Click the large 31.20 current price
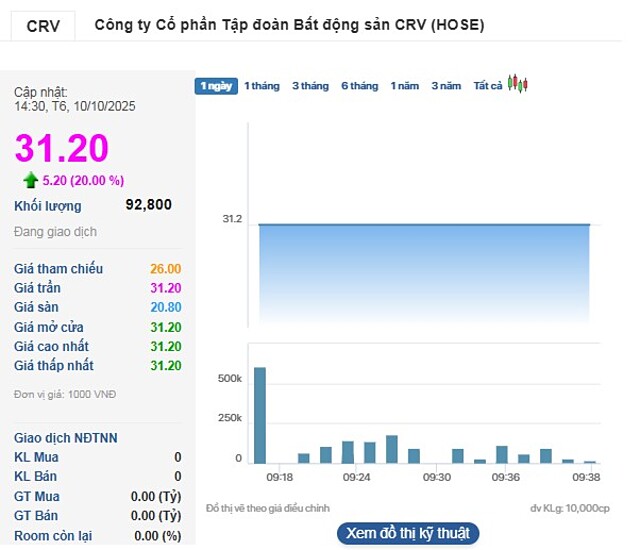Image resolution: width=640 pixels, height=550 pixels. [x=61, y=148]
